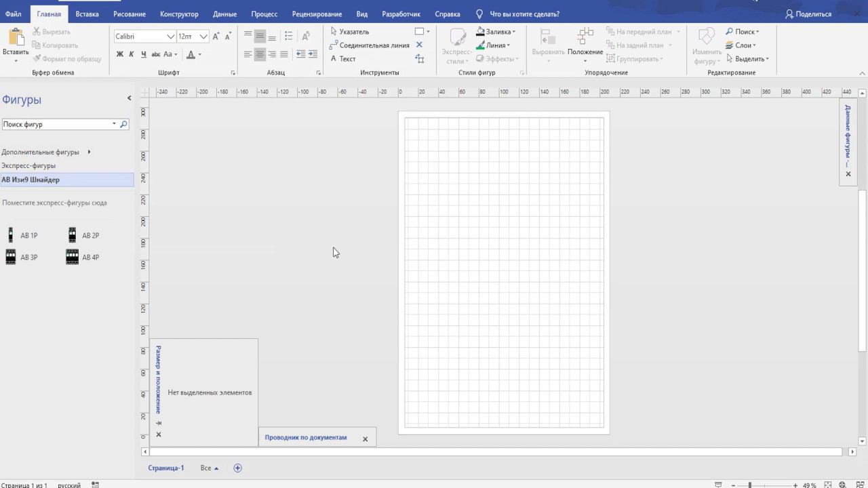Select the АВ 1Р breaker shape

pos(21,235)
